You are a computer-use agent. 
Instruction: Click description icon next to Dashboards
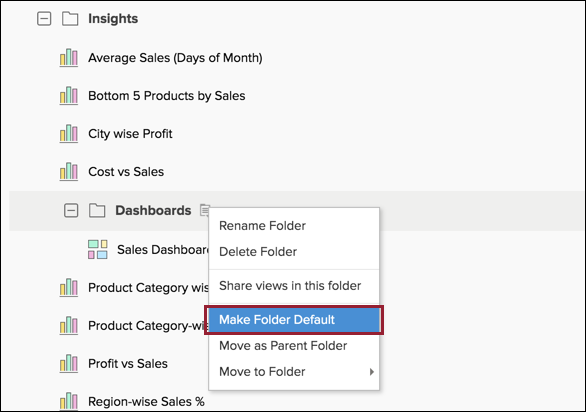click(204, 210)
